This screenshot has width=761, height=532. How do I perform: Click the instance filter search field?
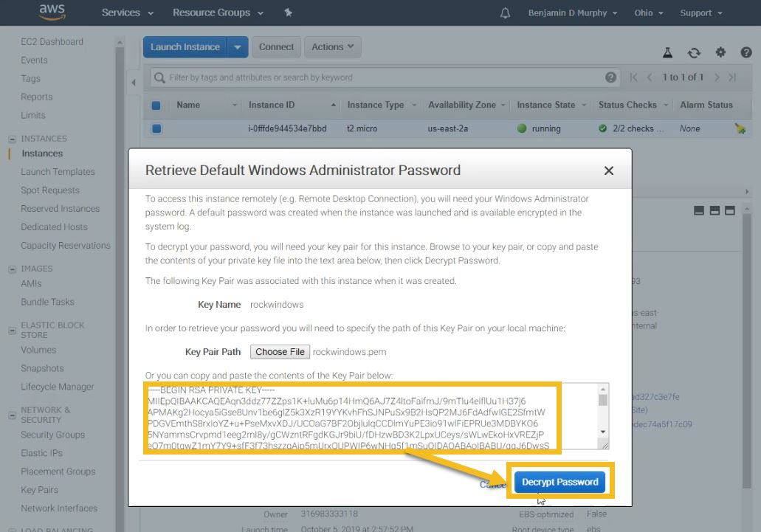385,77
